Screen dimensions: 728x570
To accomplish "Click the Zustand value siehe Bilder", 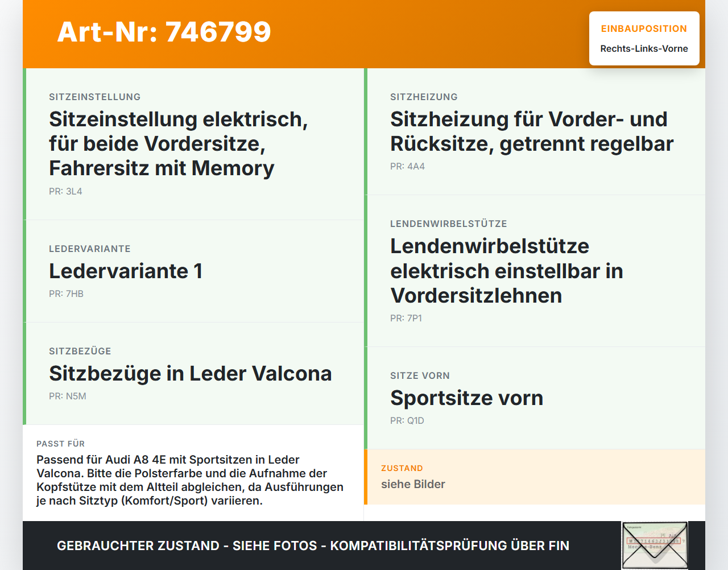I will click(x=413, y=484).
